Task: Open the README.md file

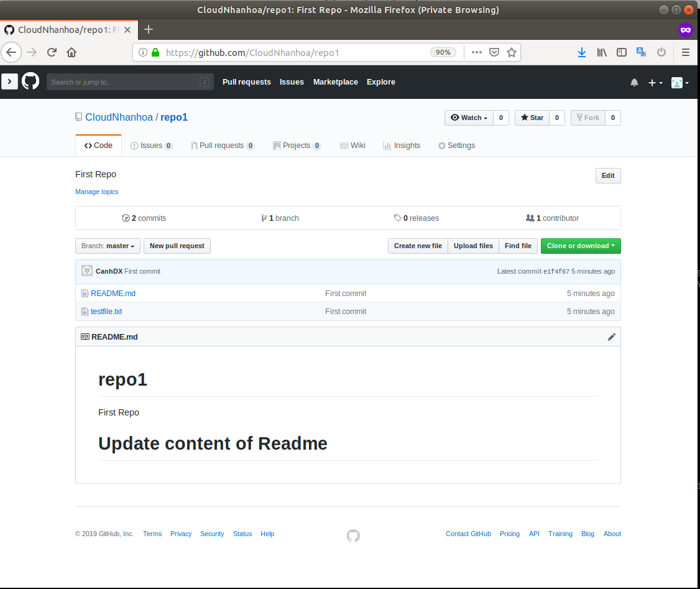Action: [x=113, y=294]
